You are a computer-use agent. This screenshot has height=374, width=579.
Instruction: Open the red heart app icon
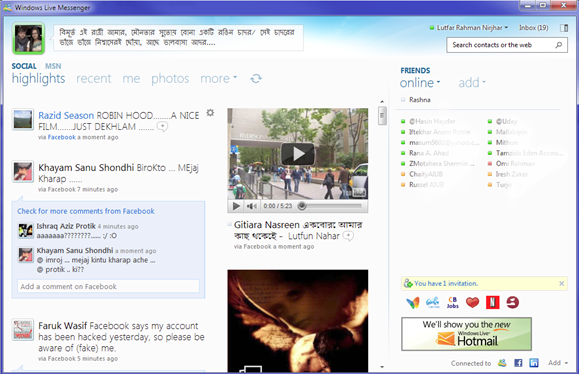pyautogui.click(x=472, y=302)
